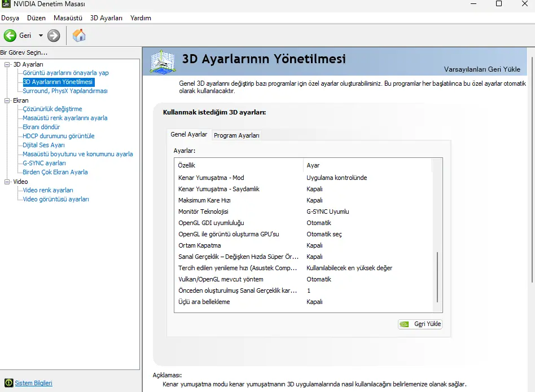
Task: Open Surround, PhysX Yapılandırması
Action: coord(65,91)
